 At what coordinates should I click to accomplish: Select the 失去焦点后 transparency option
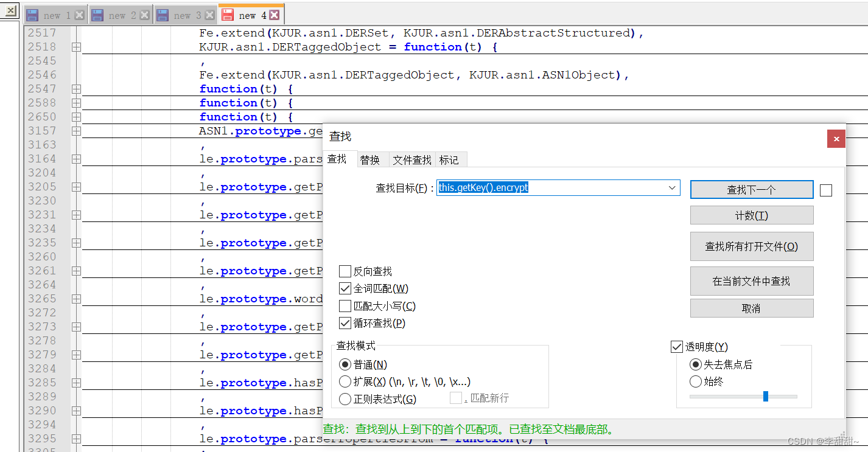696,364
